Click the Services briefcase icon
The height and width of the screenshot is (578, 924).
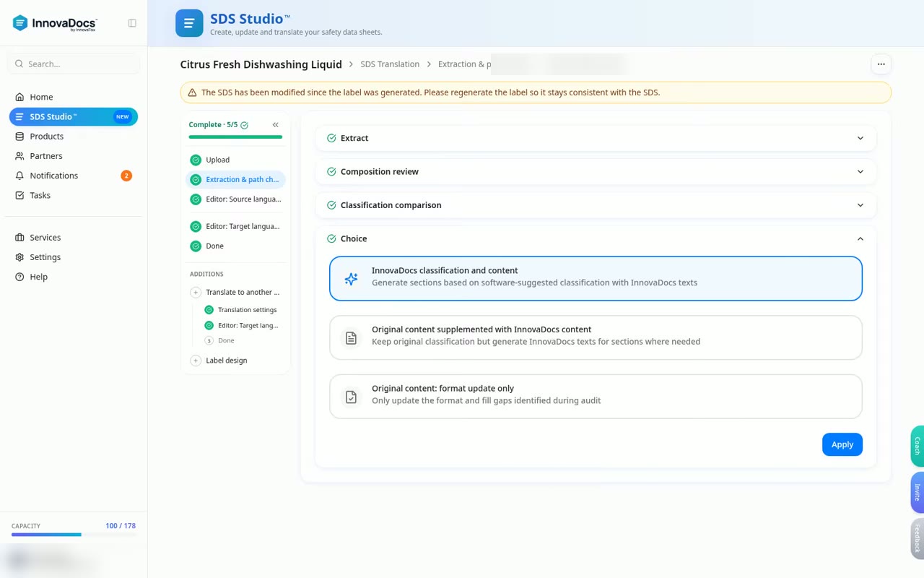click(x=19, y=238)
